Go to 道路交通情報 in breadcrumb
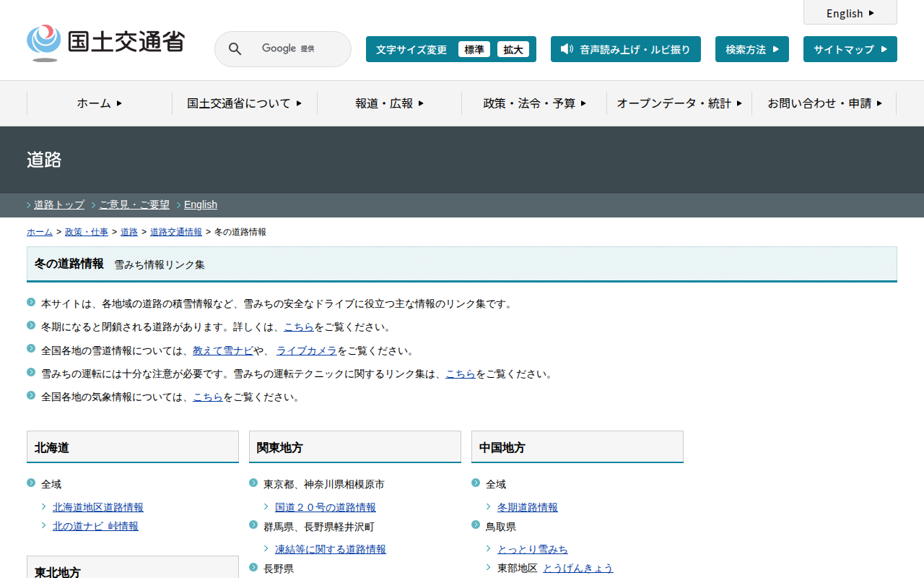Screen dimensions: 924x578 click(176, 232)
